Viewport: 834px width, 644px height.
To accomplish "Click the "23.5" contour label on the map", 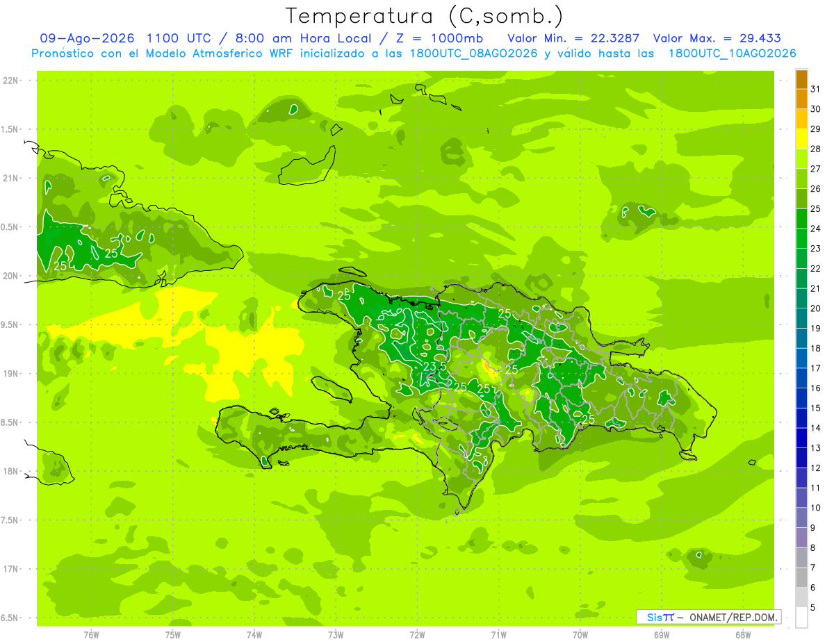I will pyautogui.click(x=434, y=366).
